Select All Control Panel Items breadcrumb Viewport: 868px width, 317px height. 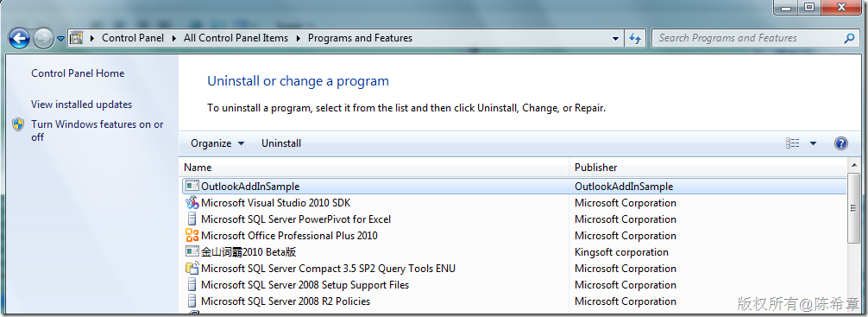coord(236,38)
